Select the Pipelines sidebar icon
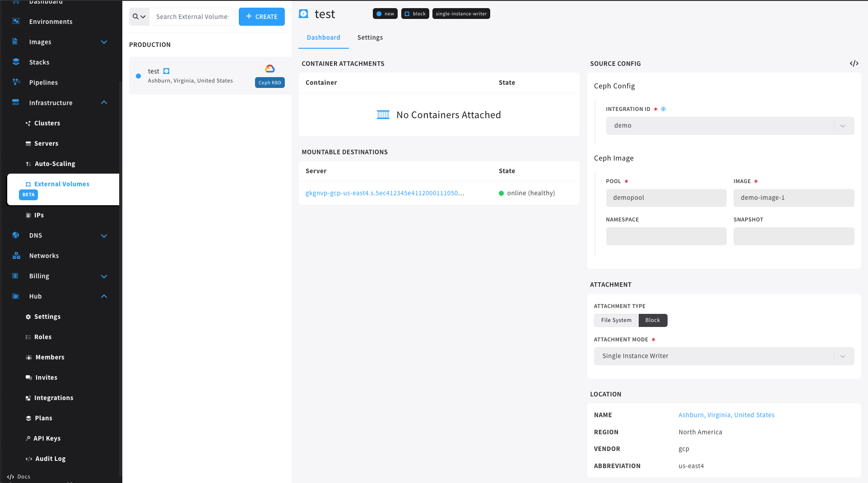The height and width of the screenshot is (483, 868). 16,82
